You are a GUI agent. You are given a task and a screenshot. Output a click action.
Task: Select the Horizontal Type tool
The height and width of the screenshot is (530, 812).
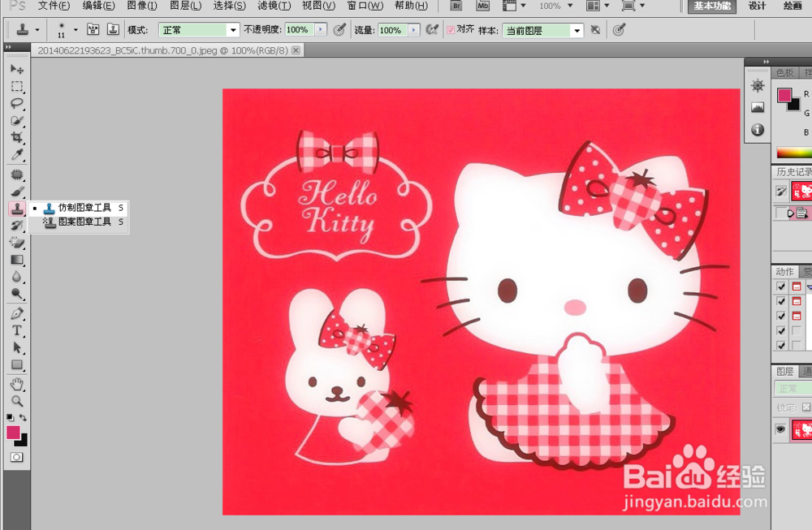[x=16, y=330]
